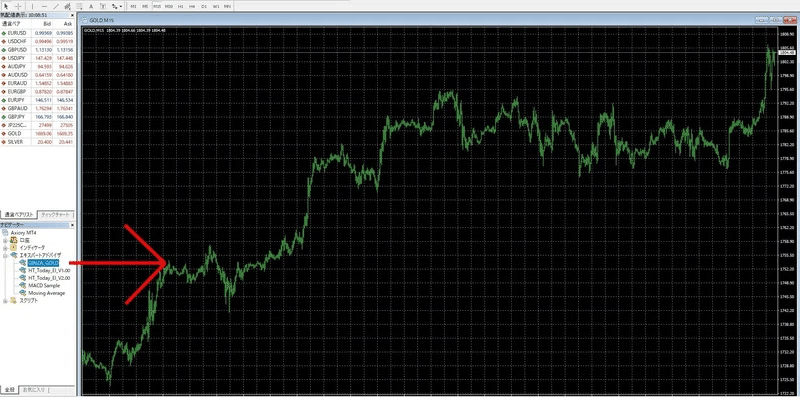Select Moving Average expert advisor

click(x=46, y=293)
